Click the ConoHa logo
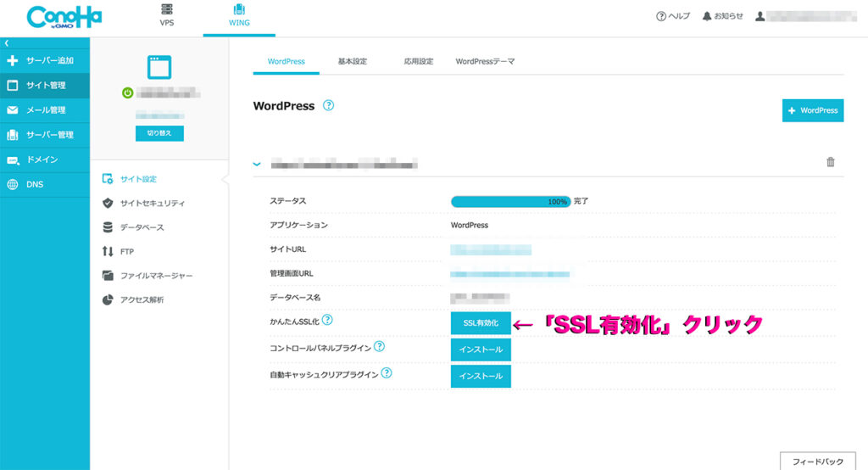868x470 pixels. (x=64, y=17)
